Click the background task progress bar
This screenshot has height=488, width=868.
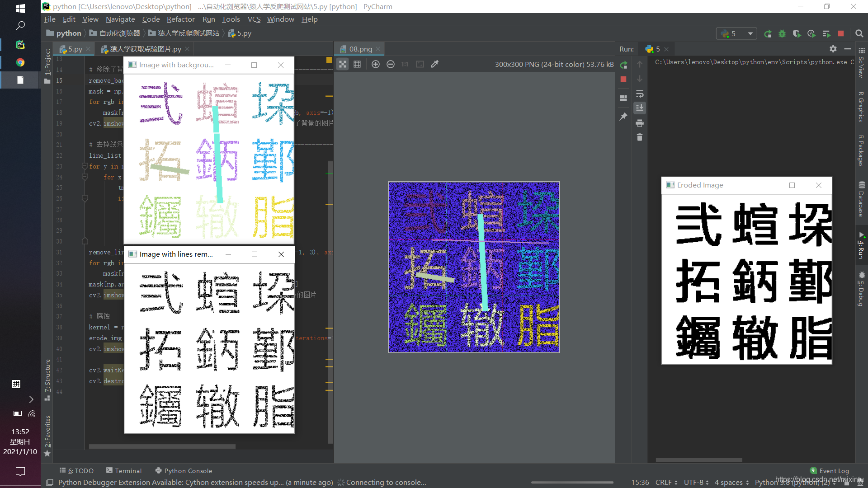point(572,482)
